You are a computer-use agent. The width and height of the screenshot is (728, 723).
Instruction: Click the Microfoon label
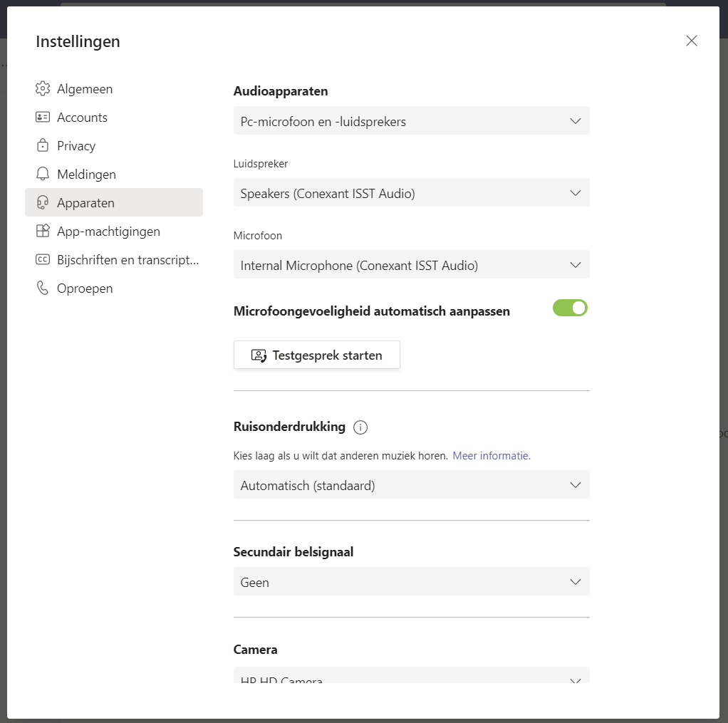tap(258, 236)
